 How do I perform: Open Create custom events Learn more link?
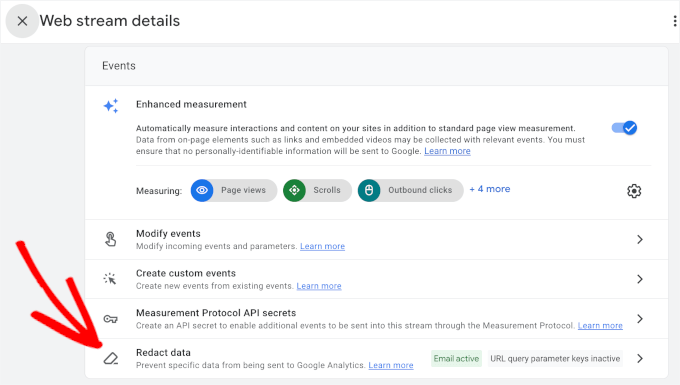[319, 286]
